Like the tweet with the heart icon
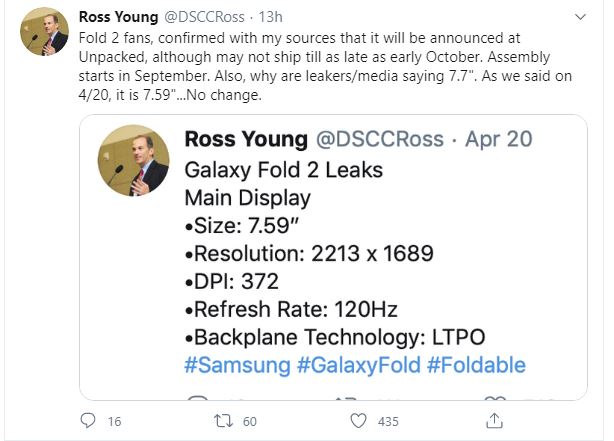614x441 pixels. tap(358, 421)
